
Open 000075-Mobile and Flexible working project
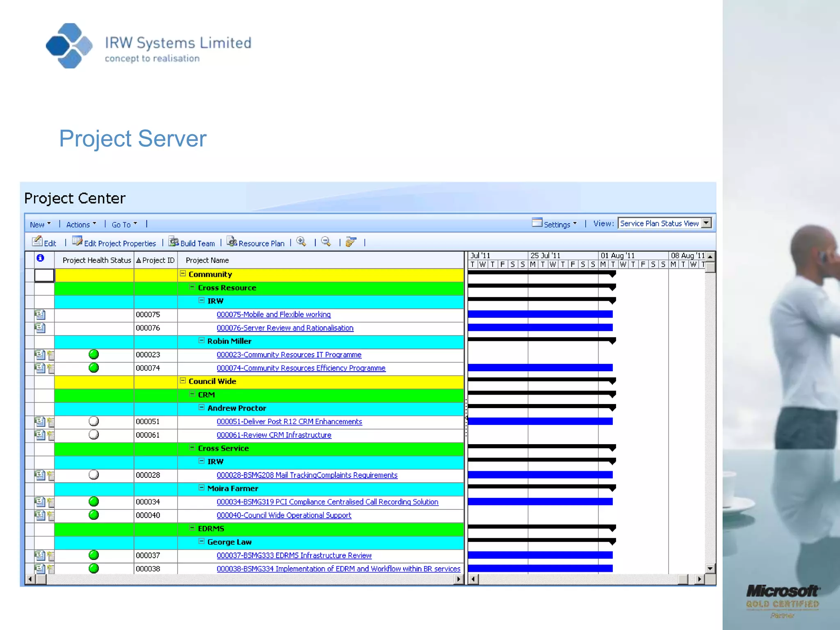[x=273, y=315]
